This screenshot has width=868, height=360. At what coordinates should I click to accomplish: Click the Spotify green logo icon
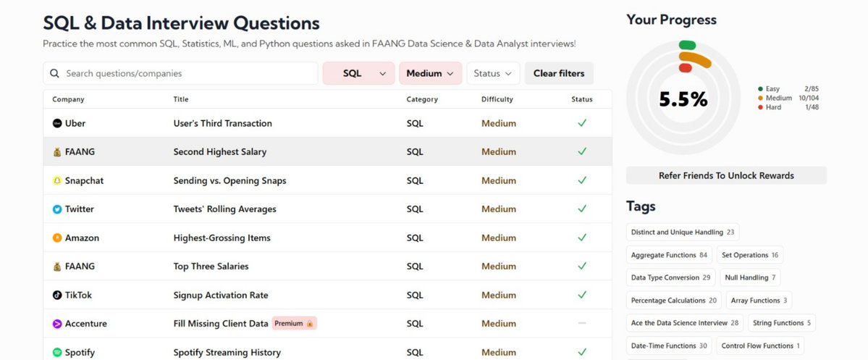57,352
